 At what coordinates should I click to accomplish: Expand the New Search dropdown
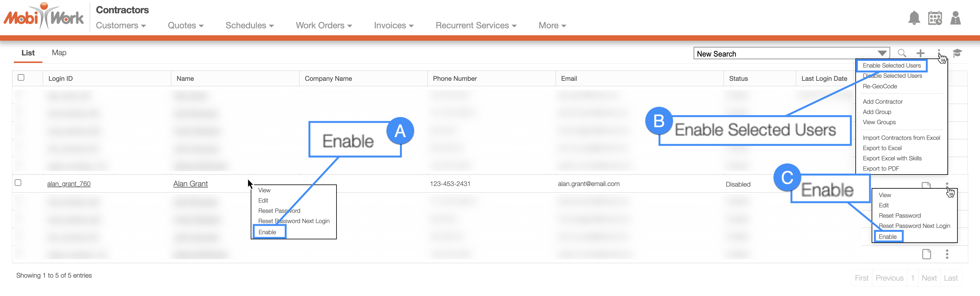(882, 53)
